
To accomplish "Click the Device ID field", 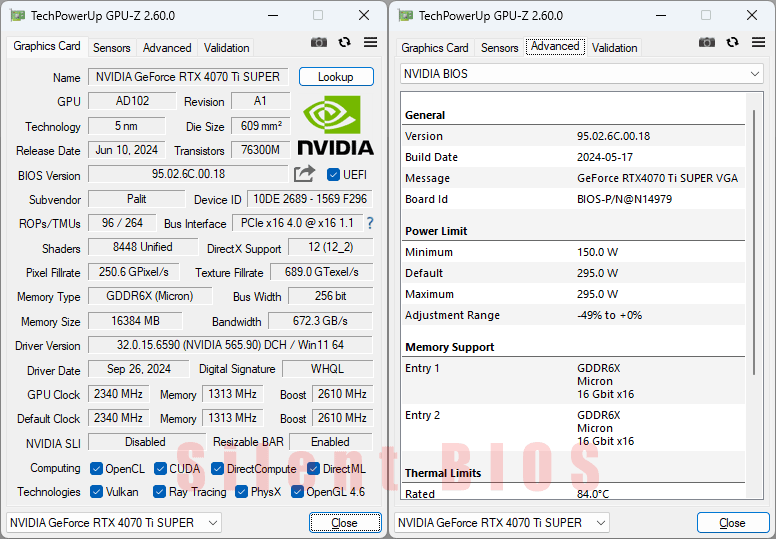I will tap(310, 199).
